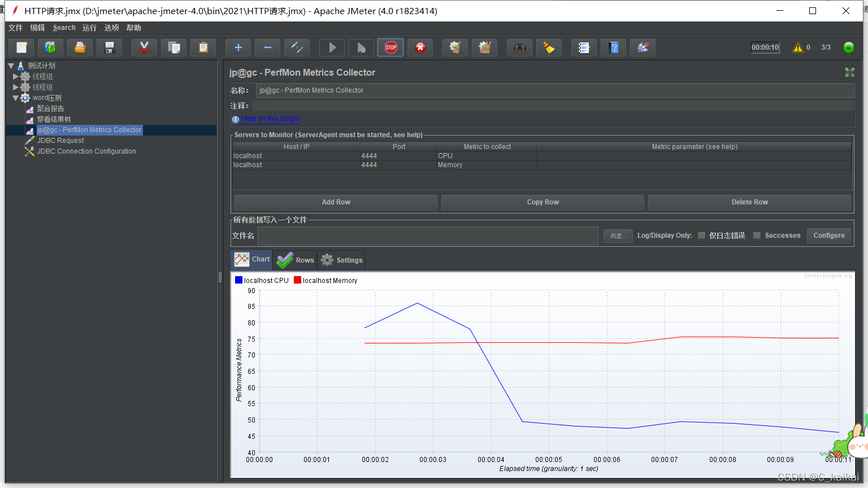This screenshot has height=488, width=868.
Task: Select 聚合报告 in the tree
Action: (50, 108)
